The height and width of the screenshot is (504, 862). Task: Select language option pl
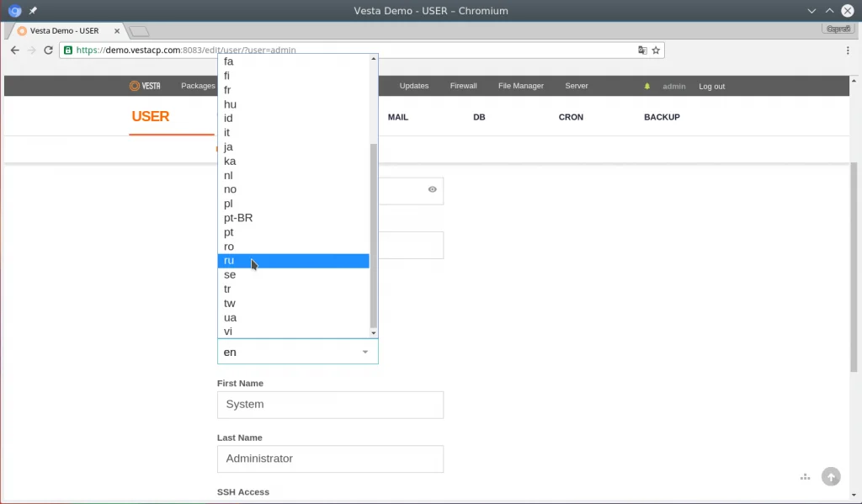294,204
